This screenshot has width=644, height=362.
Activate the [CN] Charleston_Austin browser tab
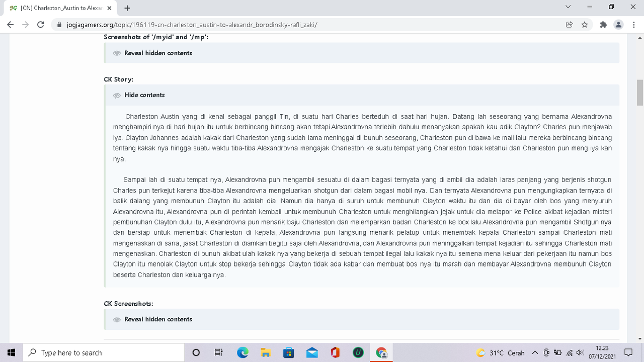click(60, 8)
